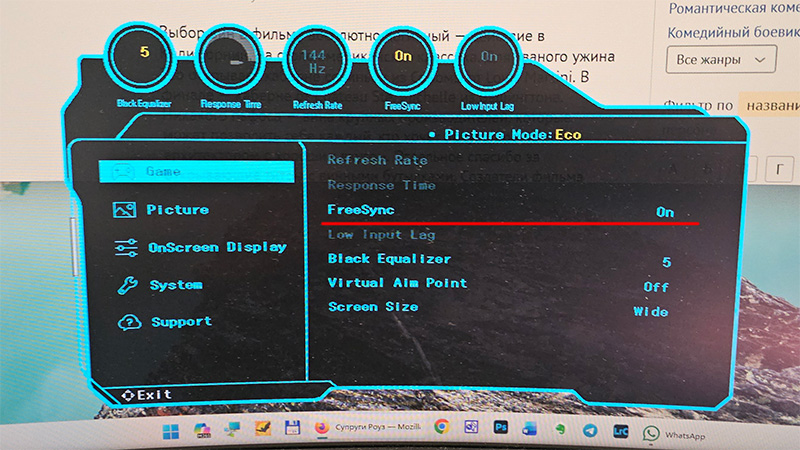Launch Telegram from the taskbar
This screenshot has width=800, height=450.
click(590, 430)
